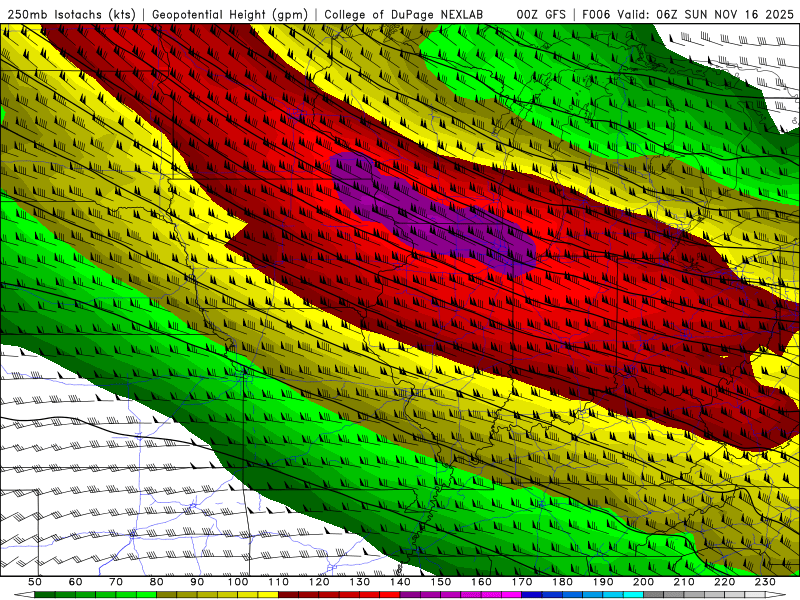Click the 140 value on the color scale
Screen dimensions: 800x600
400,582
